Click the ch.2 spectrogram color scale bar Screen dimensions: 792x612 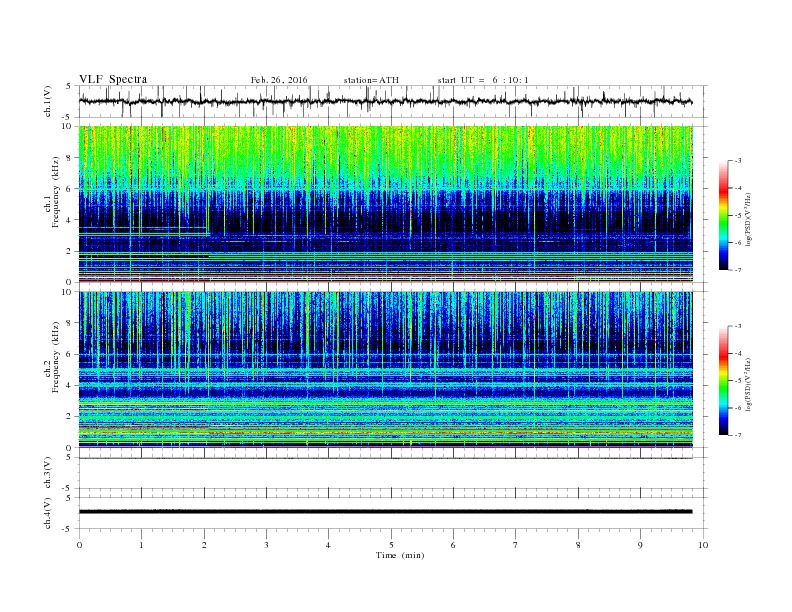tap(724, 380)
